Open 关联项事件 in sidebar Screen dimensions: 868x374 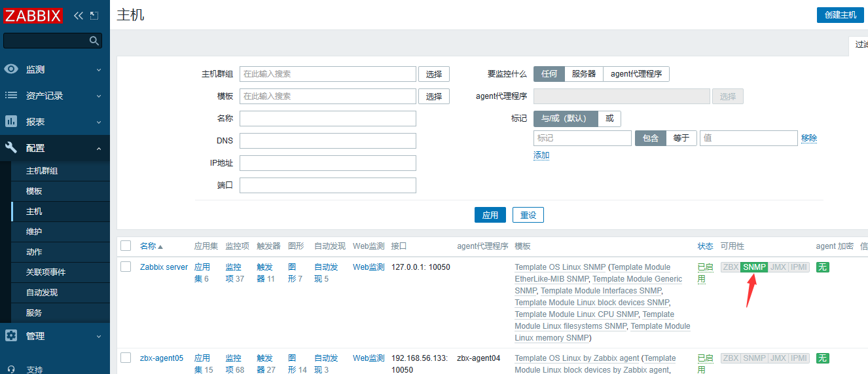click(46, 272)
